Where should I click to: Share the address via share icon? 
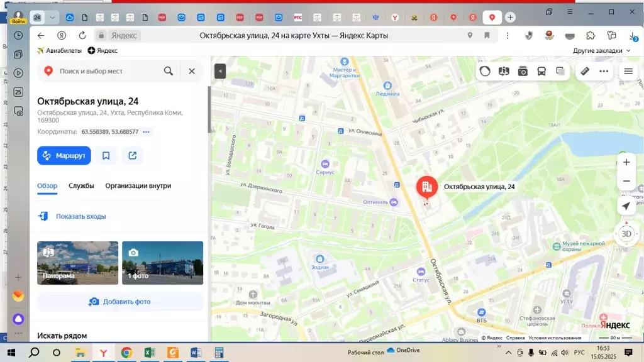pos(132,156)
